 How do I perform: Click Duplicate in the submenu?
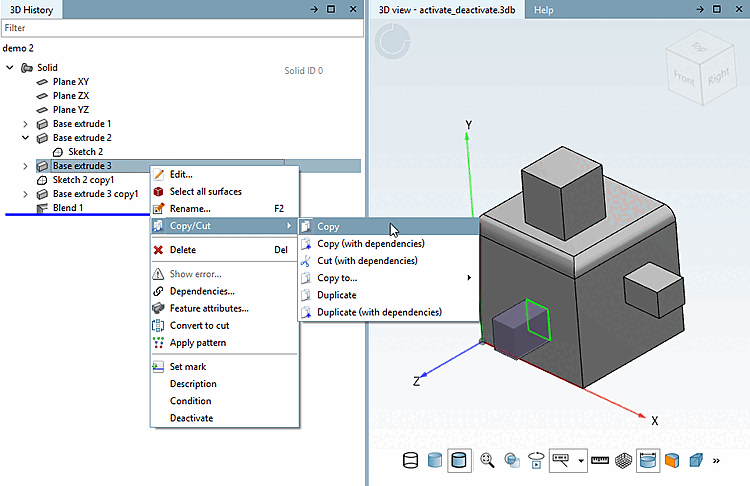click(388, 295)
